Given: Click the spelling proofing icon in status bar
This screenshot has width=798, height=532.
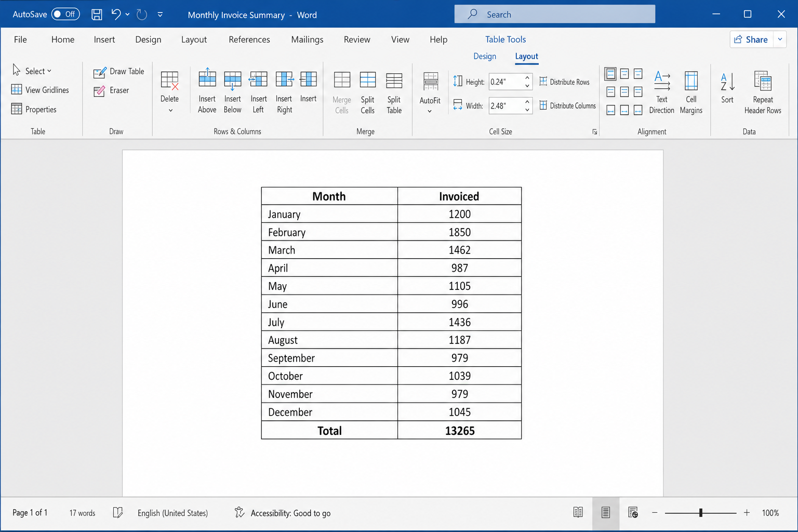Looking at the screenshot, I should [118, 513].
